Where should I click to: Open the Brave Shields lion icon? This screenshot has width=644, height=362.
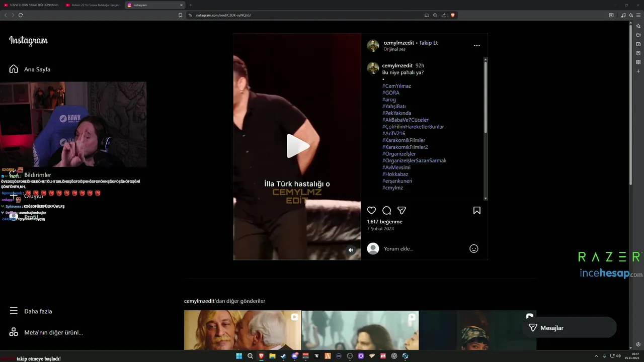tap(452, 15)
